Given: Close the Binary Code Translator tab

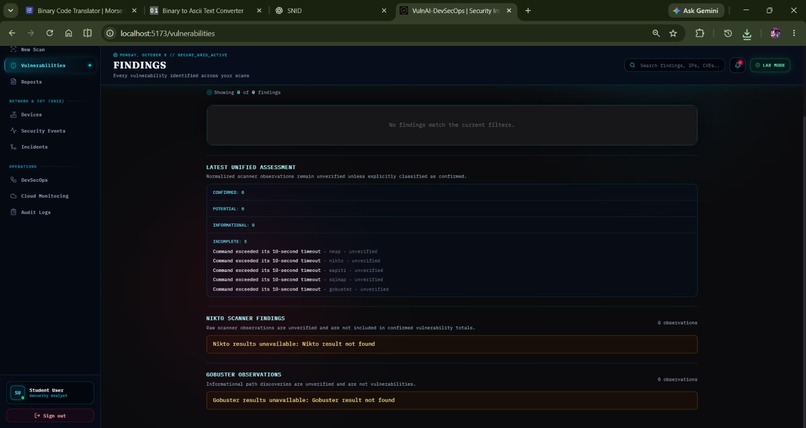Looking at the screenshot, I should tap(134, 11).
